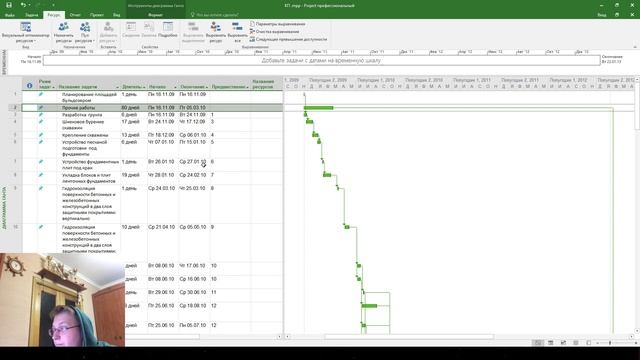This screenshot has width=640, height=360.
Task: Switch to Report view in status bar
Action: (588, 343)
